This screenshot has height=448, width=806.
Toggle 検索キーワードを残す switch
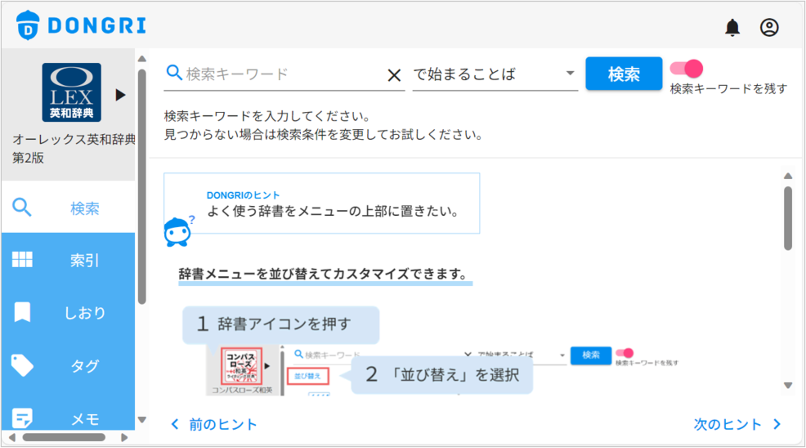[687, 68]
